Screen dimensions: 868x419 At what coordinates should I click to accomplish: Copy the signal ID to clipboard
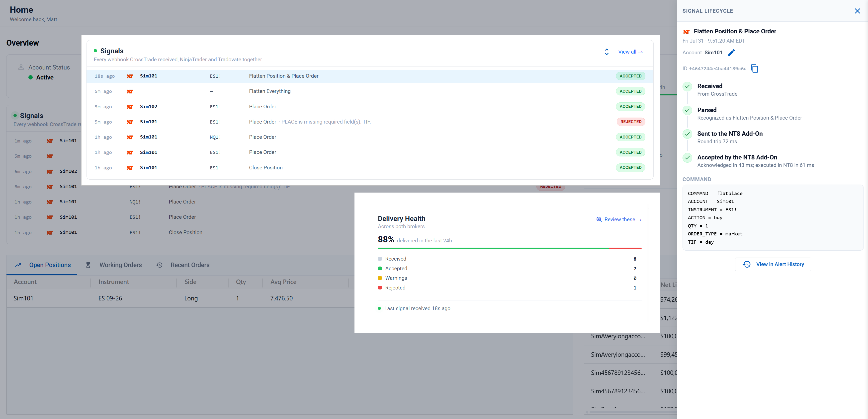[755, 69]
